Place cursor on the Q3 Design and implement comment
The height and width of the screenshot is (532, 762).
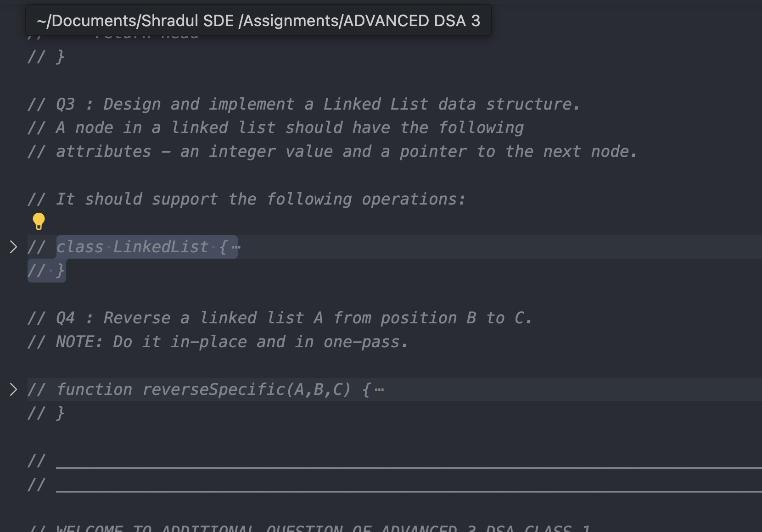click(303, 105)
